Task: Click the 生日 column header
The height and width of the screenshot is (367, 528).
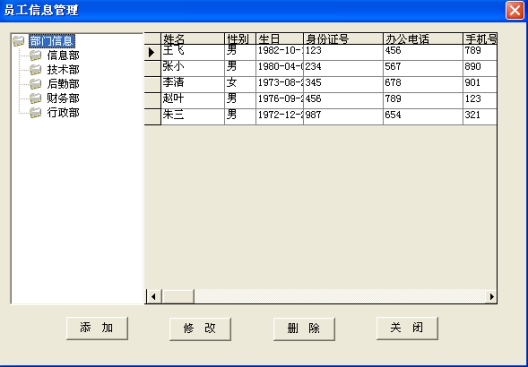Action: [279, 39]
